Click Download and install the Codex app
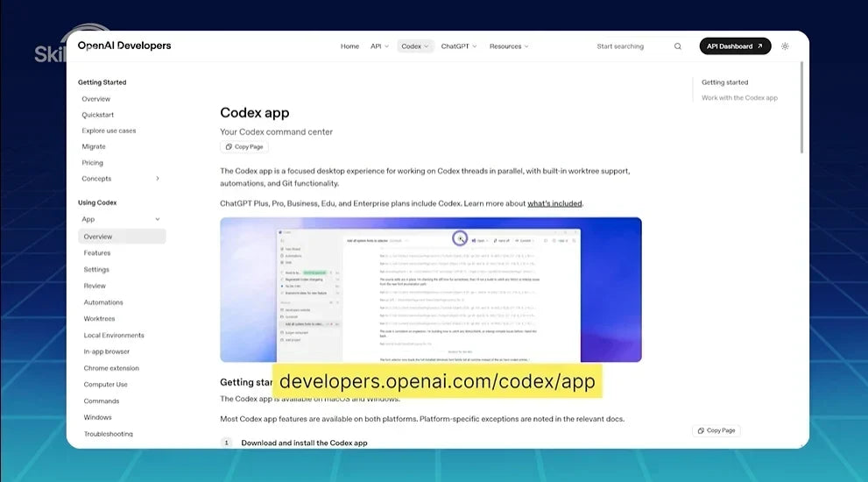 click(x=304, y=443)
